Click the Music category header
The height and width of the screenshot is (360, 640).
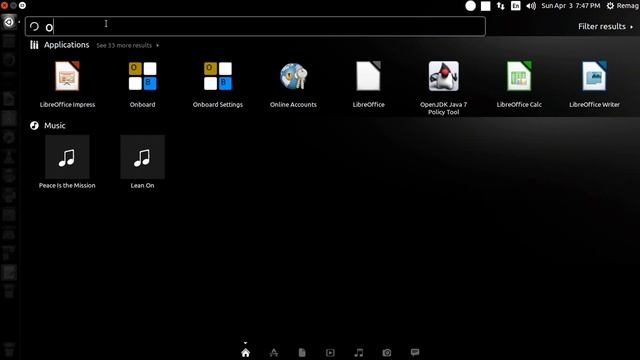[x=48, y=125]
